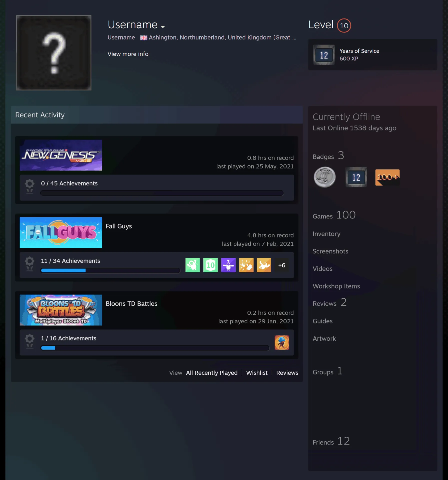Expand the Username dropdown arrow
Image resolution: width=448 pixels, height=480 pixels.
(x=163, y=27)
